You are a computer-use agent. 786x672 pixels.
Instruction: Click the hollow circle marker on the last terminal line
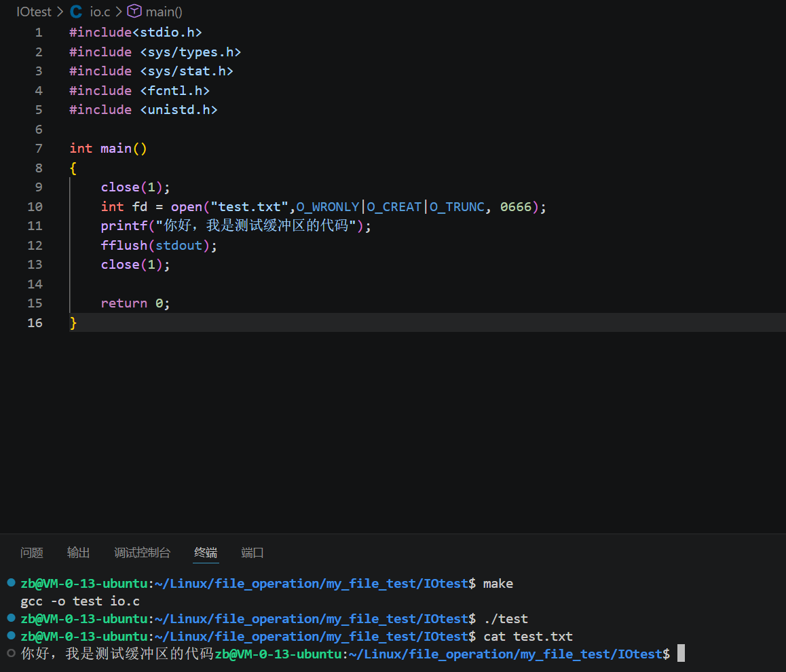click(x=11, y=653)
